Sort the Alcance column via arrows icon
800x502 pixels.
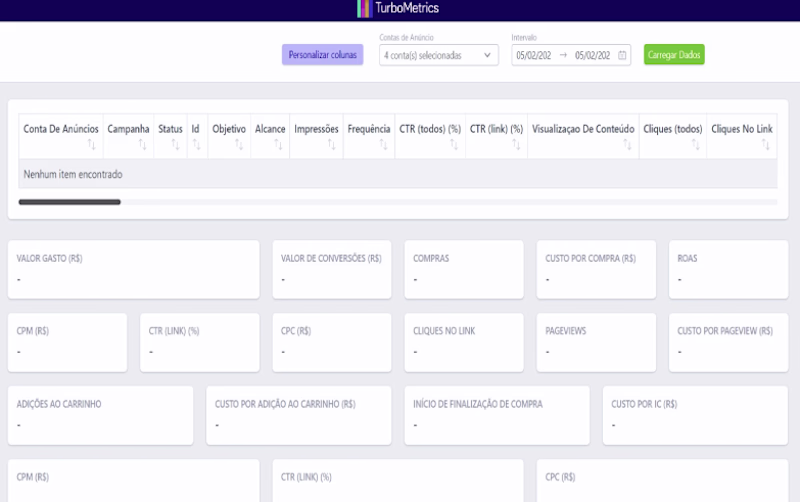pyautogui.click(x=278, y=144)
